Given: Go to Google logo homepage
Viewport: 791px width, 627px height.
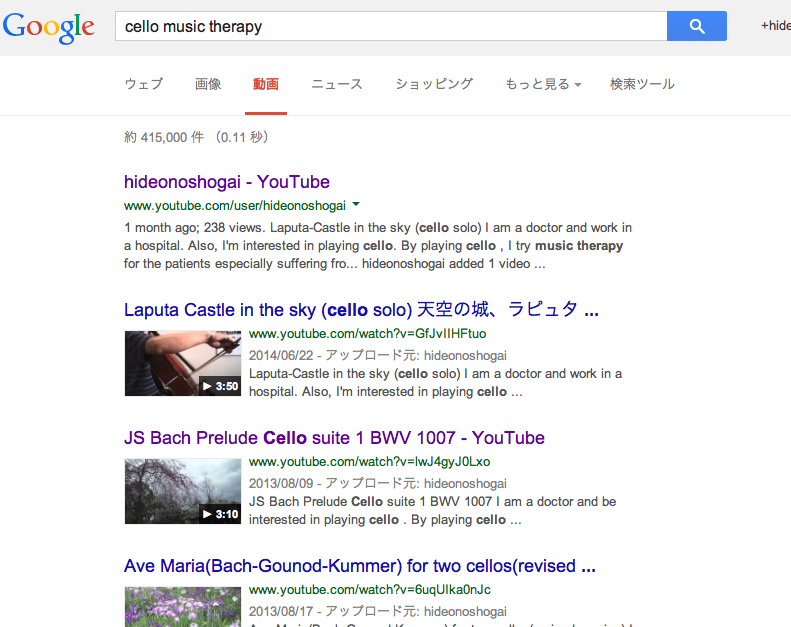Looking at the screenshot, I should 49,28.
